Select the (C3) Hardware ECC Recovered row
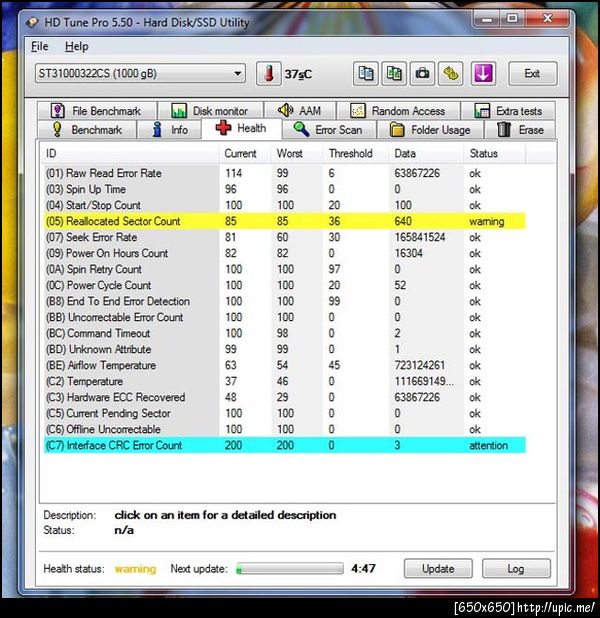 [284, 397]
